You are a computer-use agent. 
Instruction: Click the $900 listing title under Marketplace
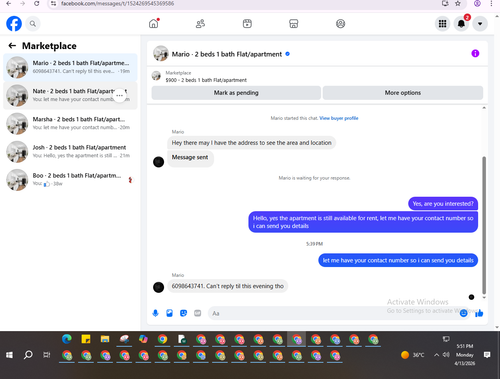[206, 80]
